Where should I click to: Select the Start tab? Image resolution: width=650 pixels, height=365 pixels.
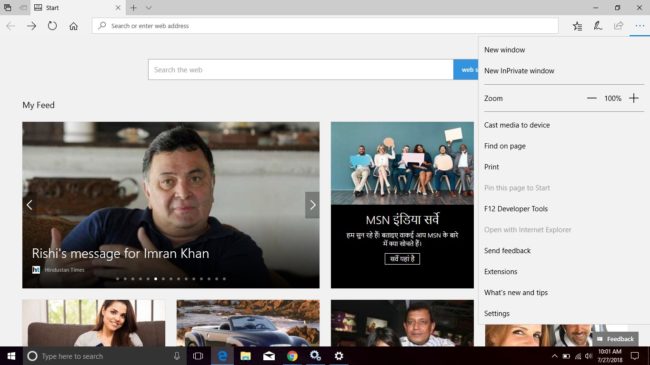77,7
